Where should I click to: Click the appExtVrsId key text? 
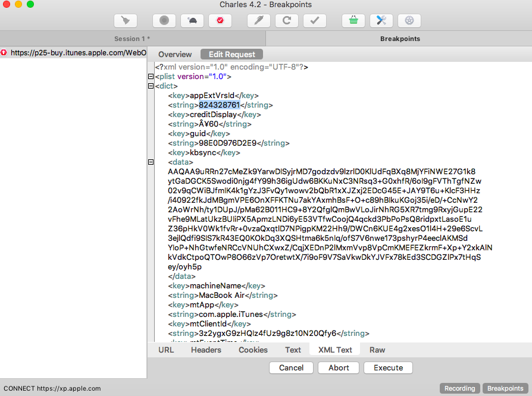coord(212,96)
